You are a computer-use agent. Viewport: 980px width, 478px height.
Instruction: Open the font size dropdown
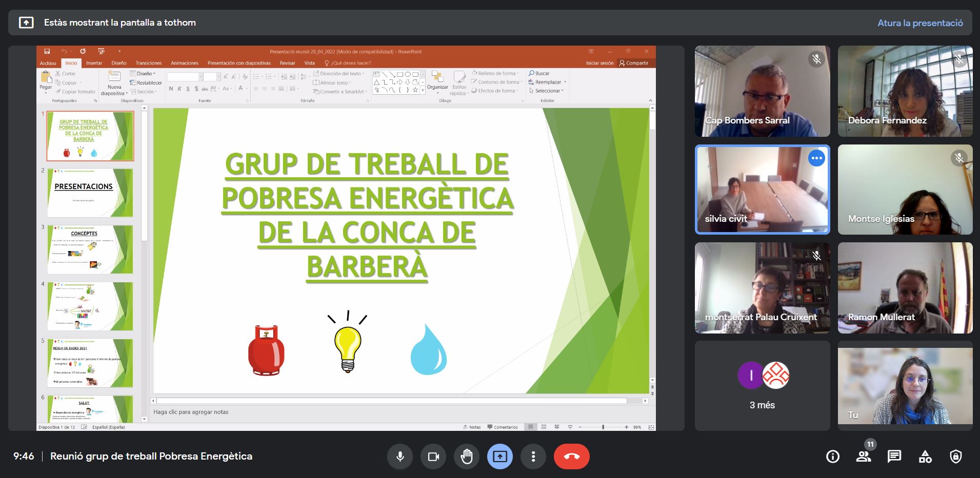217,76
